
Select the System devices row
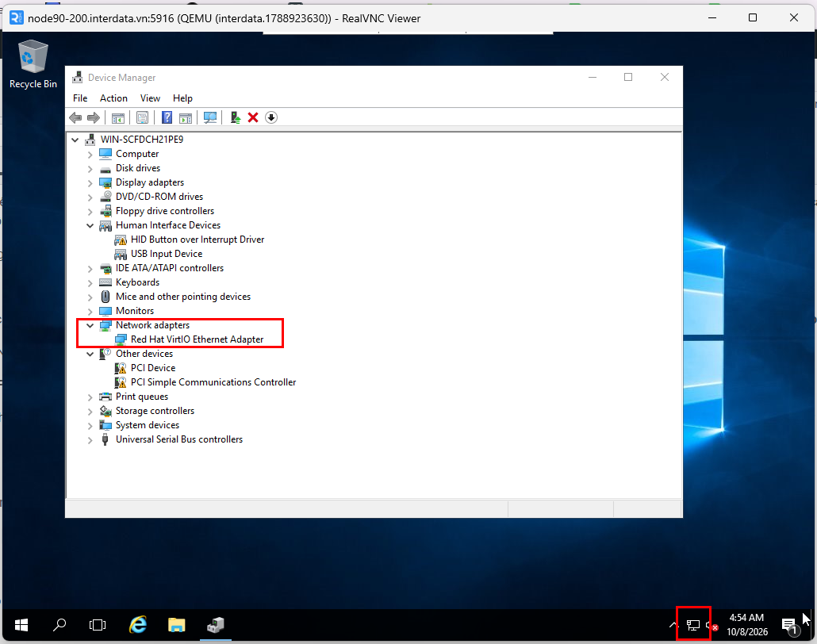coord(148,425)
